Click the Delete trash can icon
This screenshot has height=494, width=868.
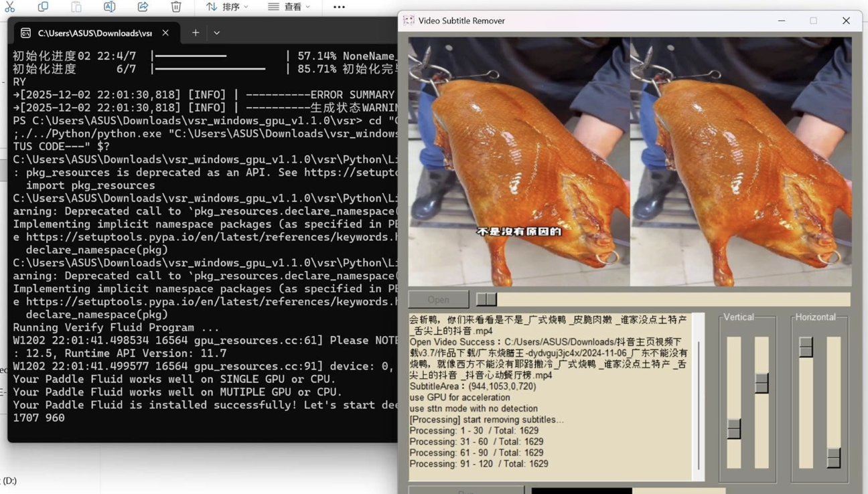(176, 7)
